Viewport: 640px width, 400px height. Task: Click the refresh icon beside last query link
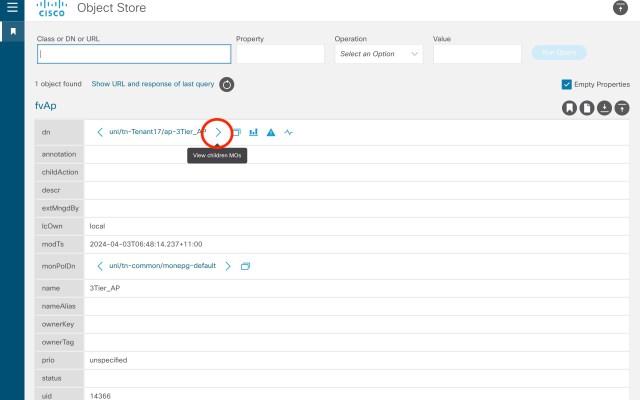pyautogui.click(x=226, y=85)
